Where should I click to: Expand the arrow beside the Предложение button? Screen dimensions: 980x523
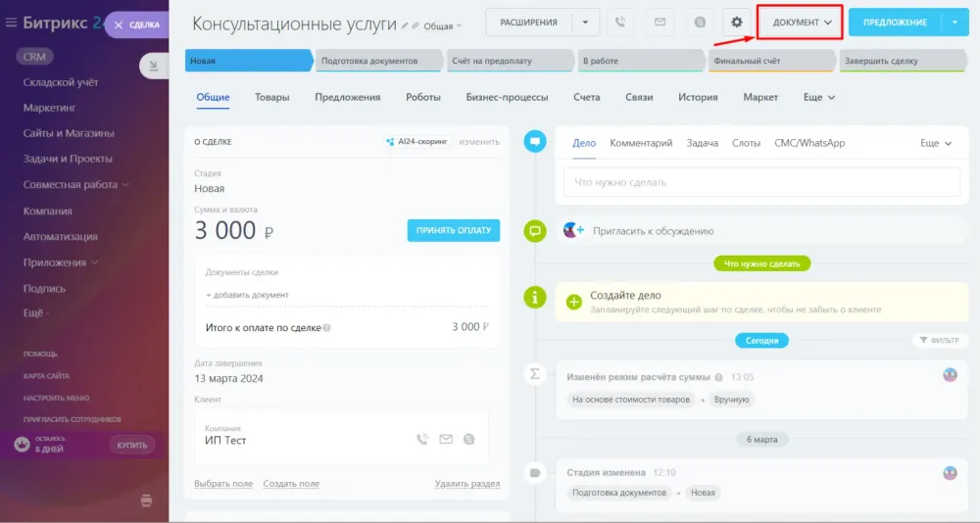[955, 23]
